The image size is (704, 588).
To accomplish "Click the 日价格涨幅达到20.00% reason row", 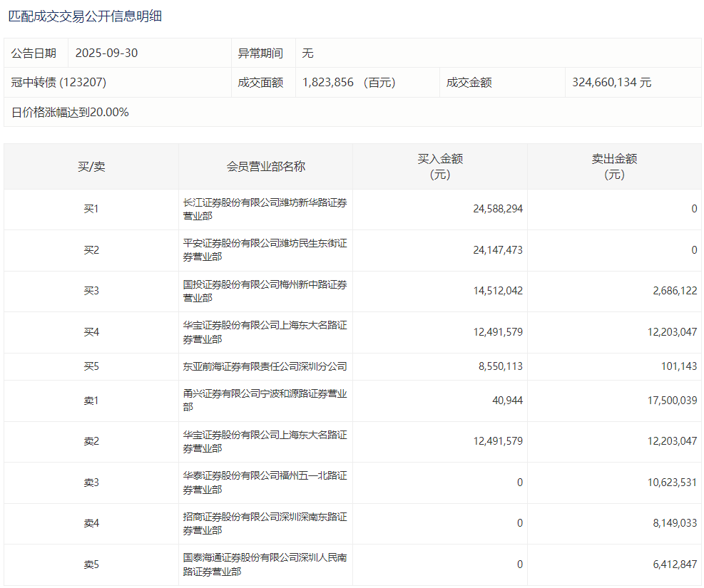I will 70,112.
